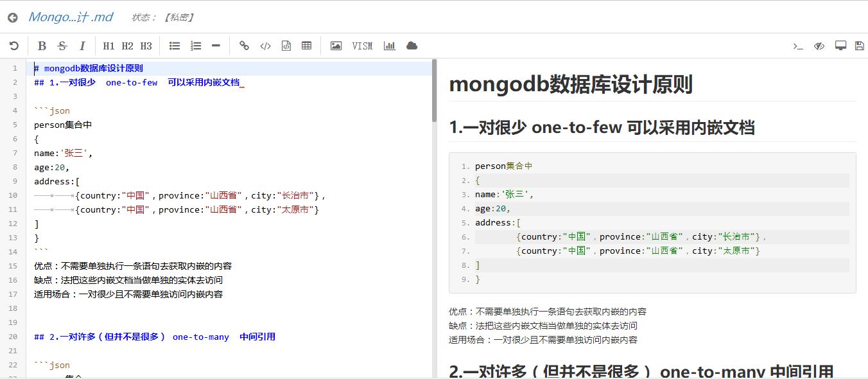Insert a numbered ordered list
This screenshot has width=868, height=379.
click(196, 46)
